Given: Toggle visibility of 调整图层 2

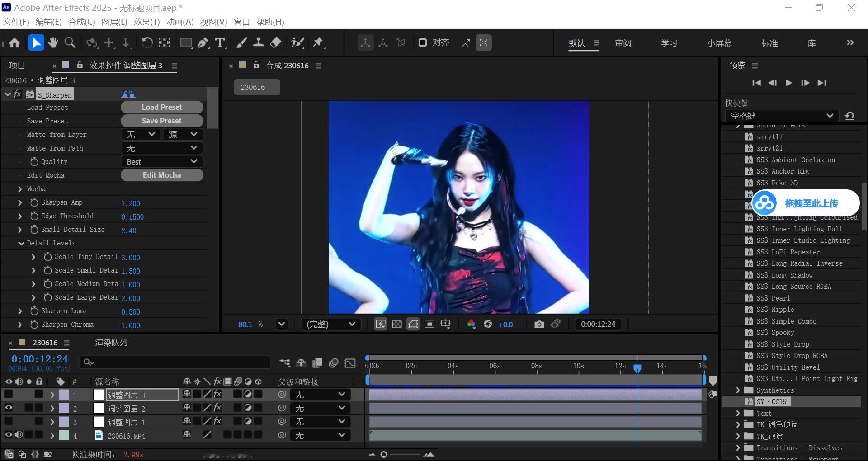Looking at the screenshot, I should [x=8, y=408].
